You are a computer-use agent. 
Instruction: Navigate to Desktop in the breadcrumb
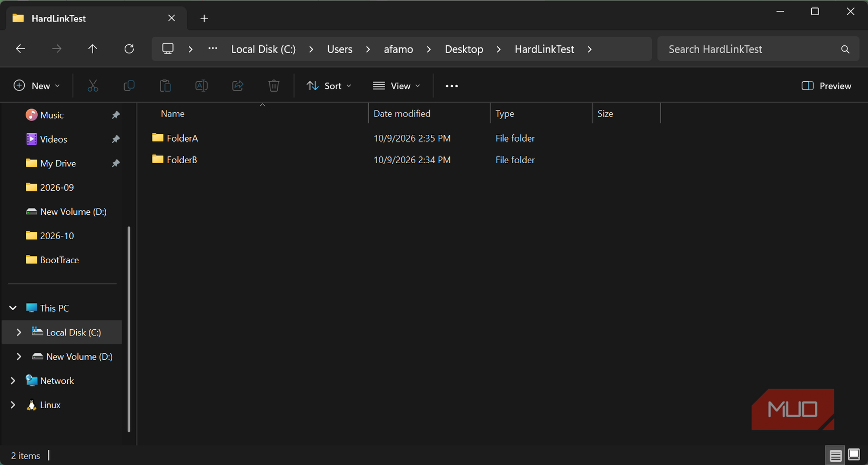tap(464, 49)
